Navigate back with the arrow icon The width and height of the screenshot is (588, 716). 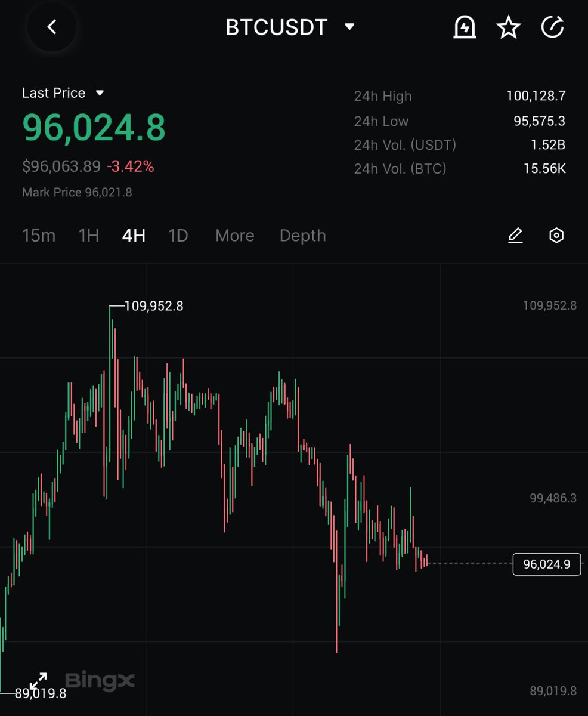click(51, 27)
